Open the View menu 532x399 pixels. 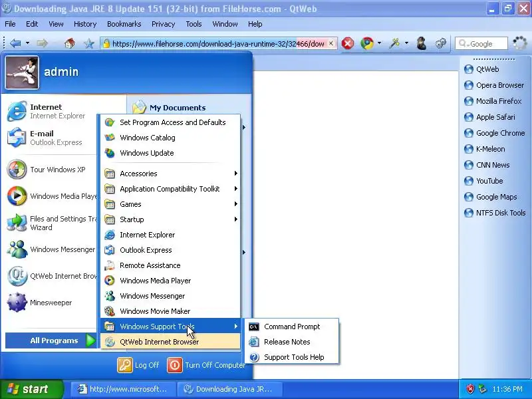coord(56,24)
